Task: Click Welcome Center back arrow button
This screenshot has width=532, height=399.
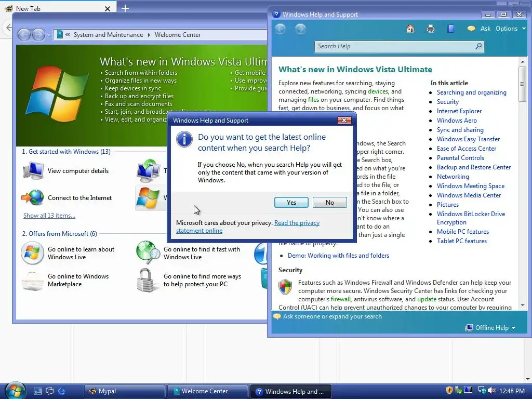Action: (24, 35)
